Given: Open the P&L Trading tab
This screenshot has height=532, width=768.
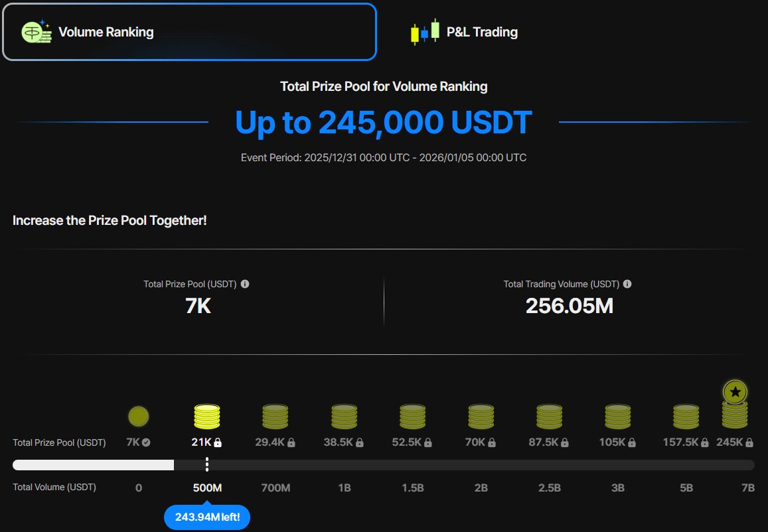Looking at the screenshot, I should 464,32.
